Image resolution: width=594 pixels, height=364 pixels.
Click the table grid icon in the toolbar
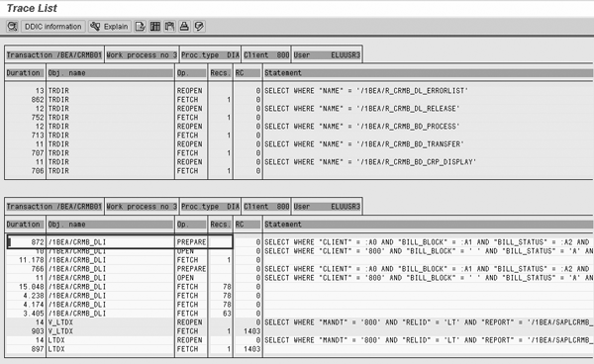point(155,27)
